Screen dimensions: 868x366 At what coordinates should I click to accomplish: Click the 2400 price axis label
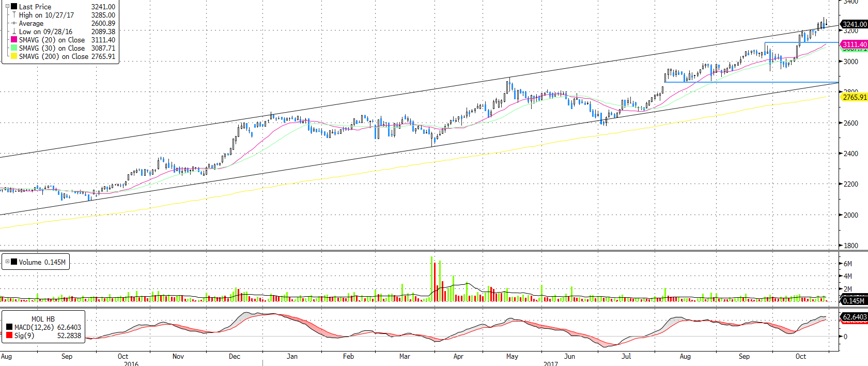851,154
